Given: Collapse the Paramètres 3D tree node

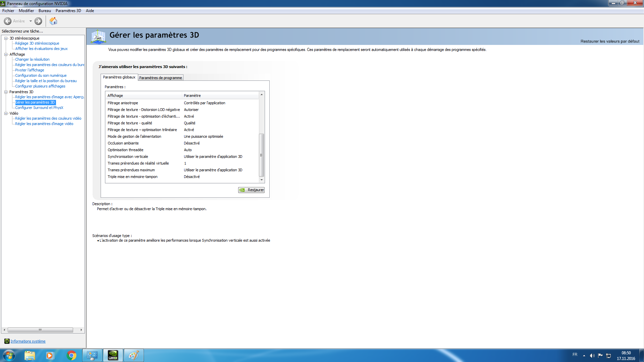Looking at the screenshot, I should pyautogui.click(x=6, y=92).
